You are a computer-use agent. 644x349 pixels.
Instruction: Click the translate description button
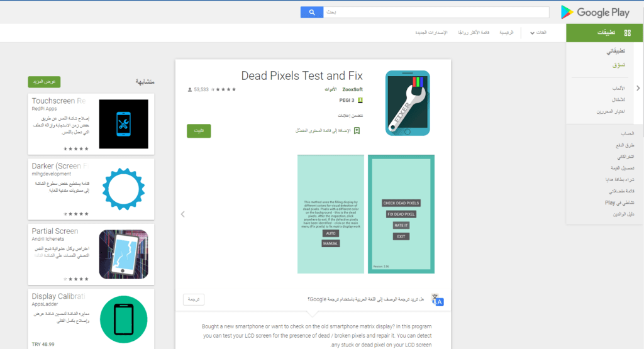(193, 300)
